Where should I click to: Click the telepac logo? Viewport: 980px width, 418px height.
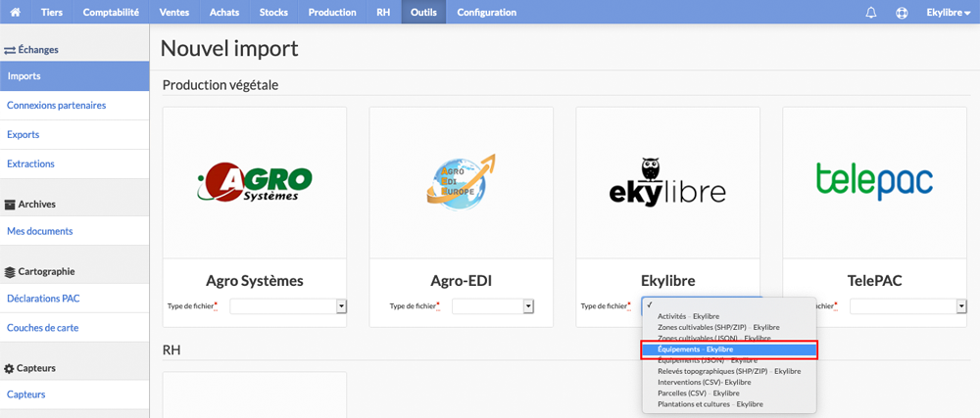[x=874, y=182]
